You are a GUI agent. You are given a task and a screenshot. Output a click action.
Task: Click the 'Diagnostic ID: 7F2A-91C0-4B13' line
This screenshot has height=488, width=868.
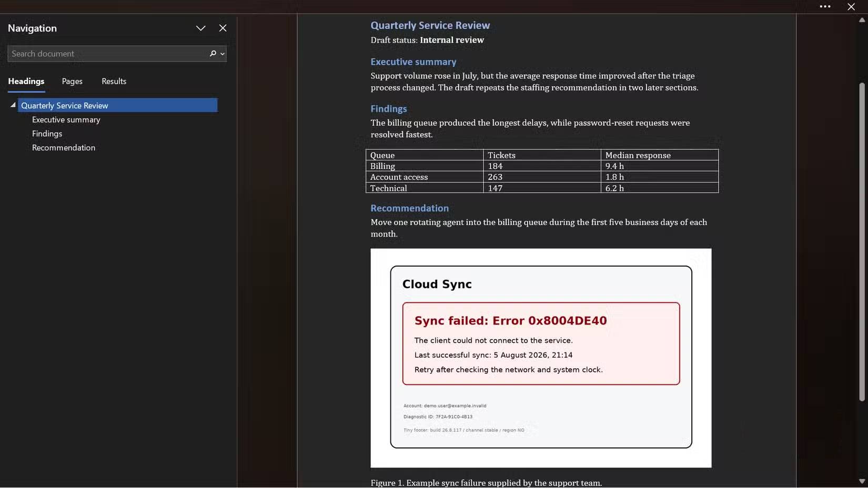point(438,416)
